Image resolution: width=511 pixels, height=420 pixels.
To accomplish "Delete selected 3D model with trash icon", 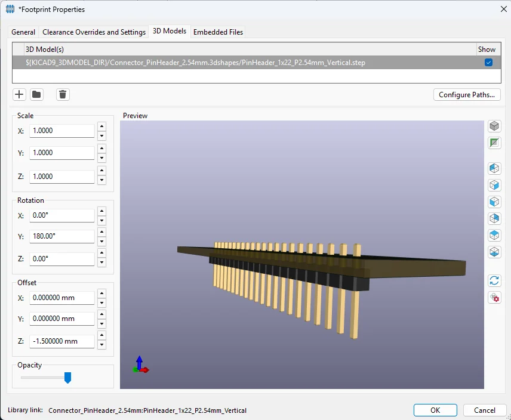I will pyautogui.click(x=63, y=95).
